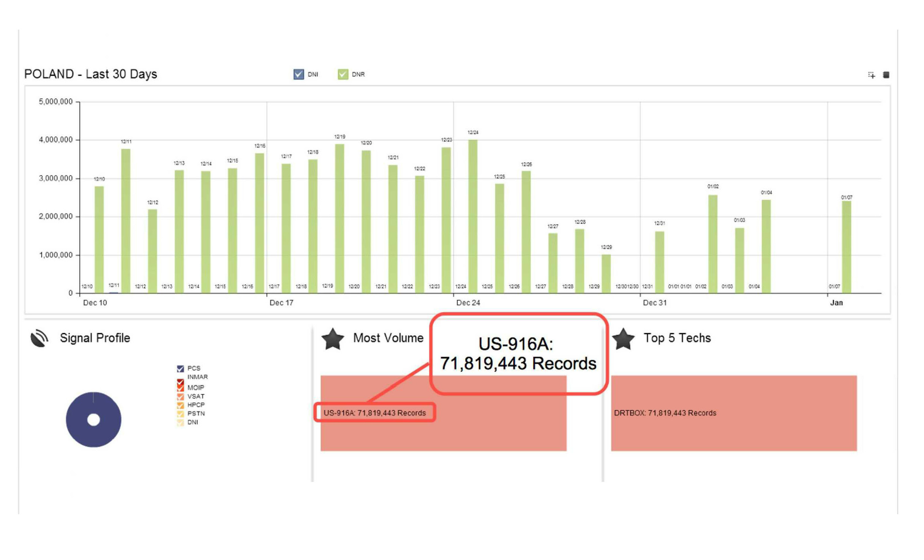Click the zoom-selection icon above chart
This screenshot has height=560, width=924.
[871, 75]
